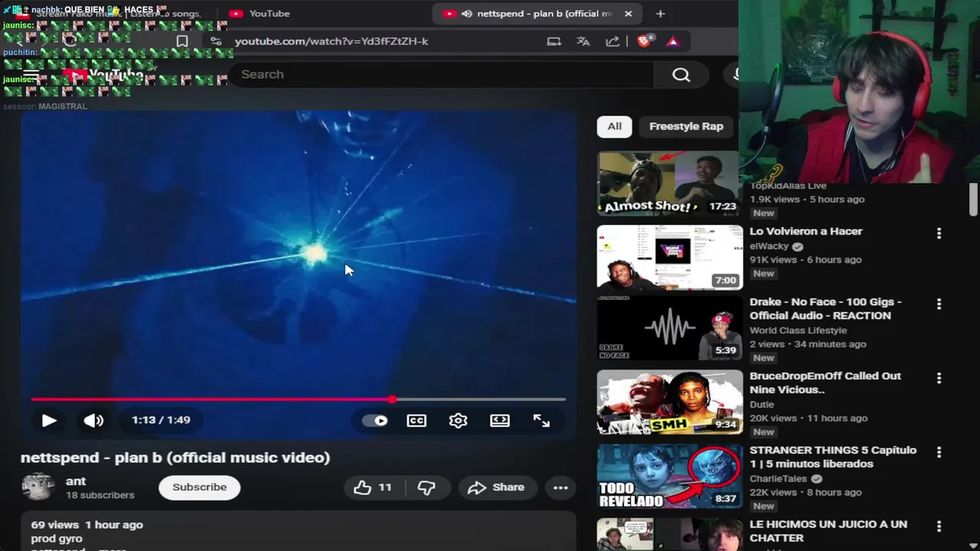Play the paused video
980x551 pixels.
coord(48,420)
